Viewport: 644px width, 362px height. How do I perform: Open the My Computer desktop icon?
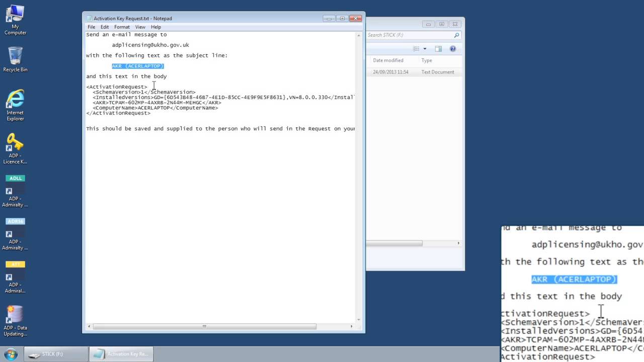[15, 20]
